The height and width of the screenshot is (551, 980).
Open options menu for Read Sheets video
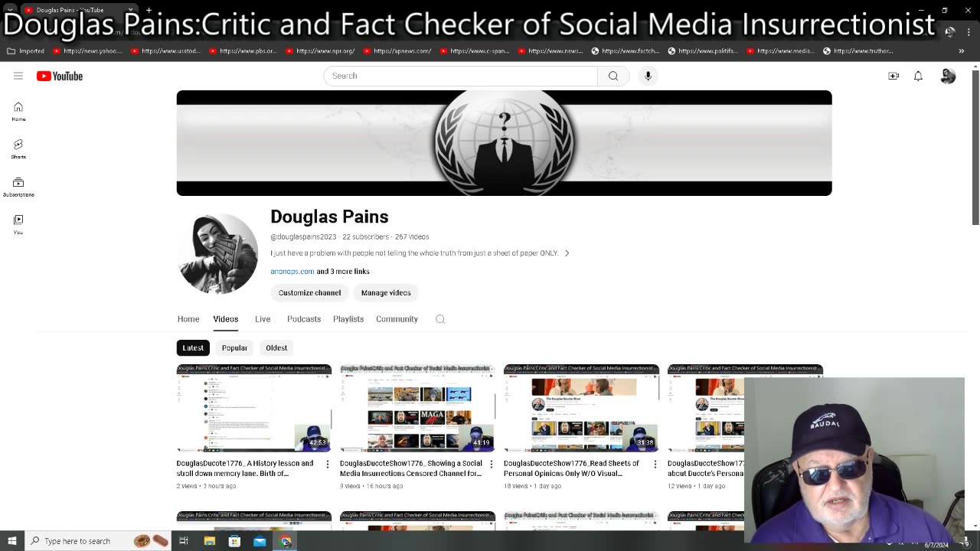pyautogui.click(x=655, y=464)
